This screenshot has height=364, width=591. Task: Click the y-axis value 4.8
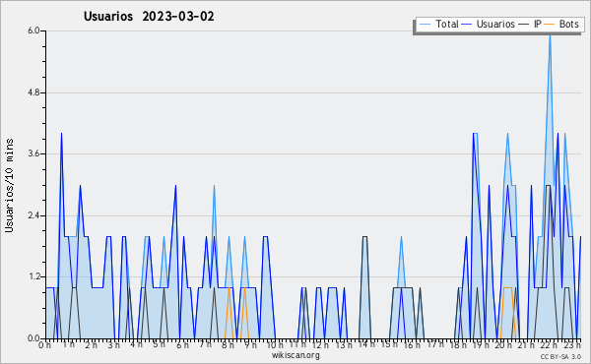click(x=33, y=92)
